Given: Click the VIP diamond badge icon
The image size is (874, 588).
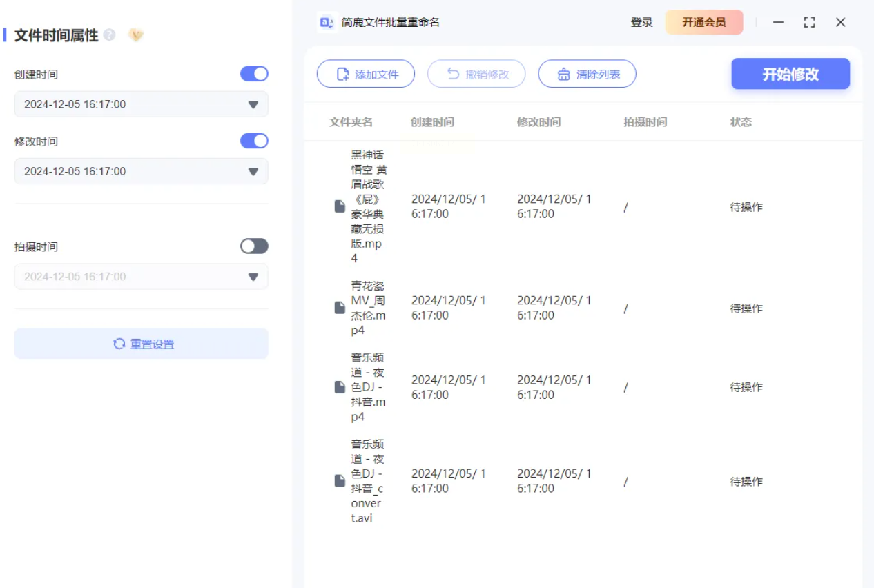Looking at the screenshot, I should (136, 35).
